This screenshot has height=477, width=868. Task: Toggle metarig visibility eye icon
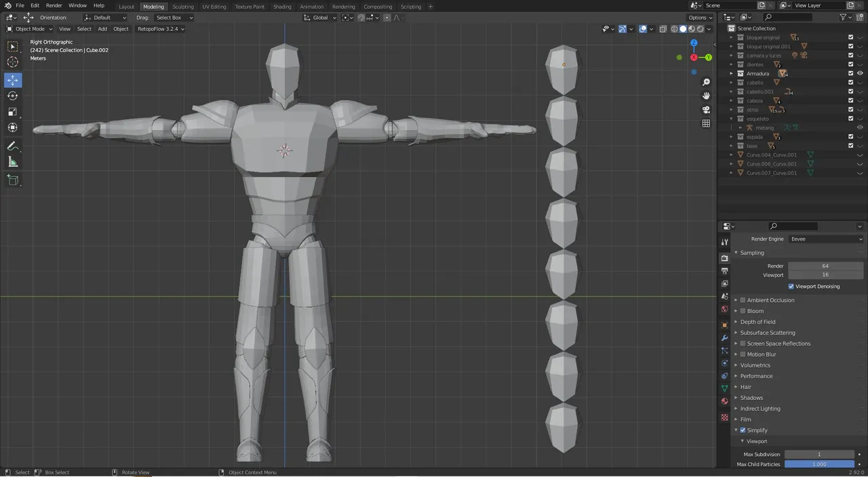(x=860, y=127)
